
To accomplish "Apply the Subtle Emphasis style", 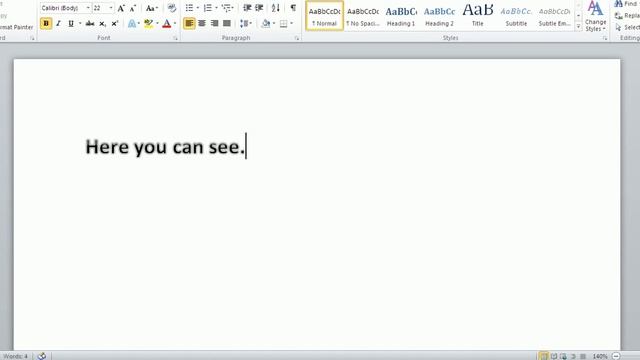I will coord(554,16).
